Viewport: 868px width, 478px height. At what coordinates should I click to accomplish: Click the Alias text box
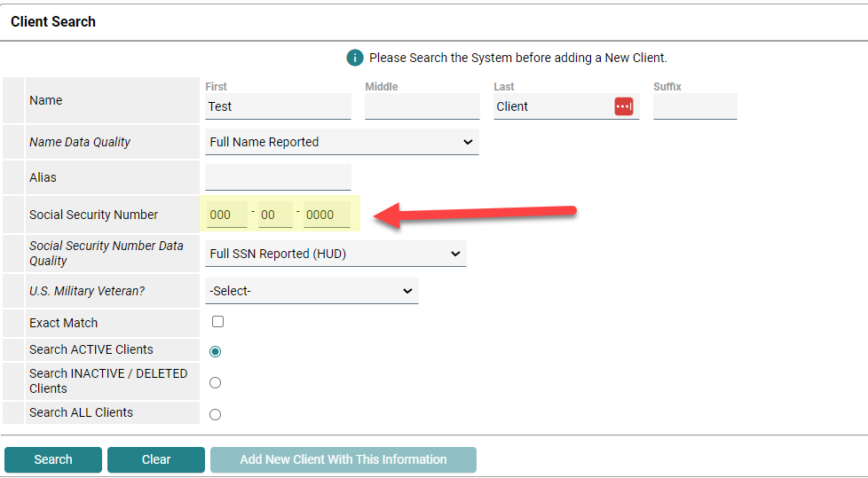(x=278, y=177)
